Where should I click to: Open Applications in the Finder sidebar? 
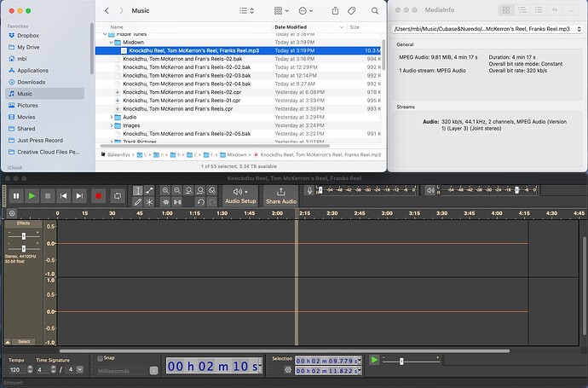pos(32,71)
